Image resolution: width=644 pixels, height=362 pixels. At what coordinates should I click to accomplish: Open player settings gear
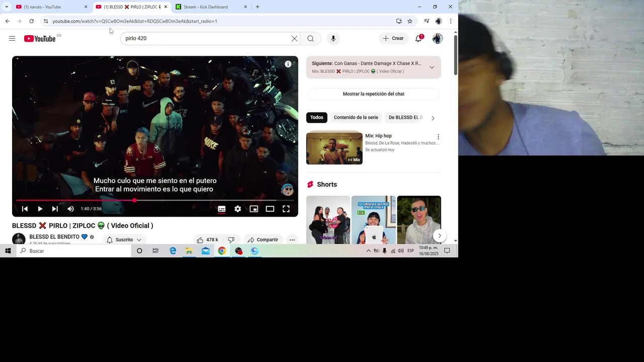click(237, 209)
